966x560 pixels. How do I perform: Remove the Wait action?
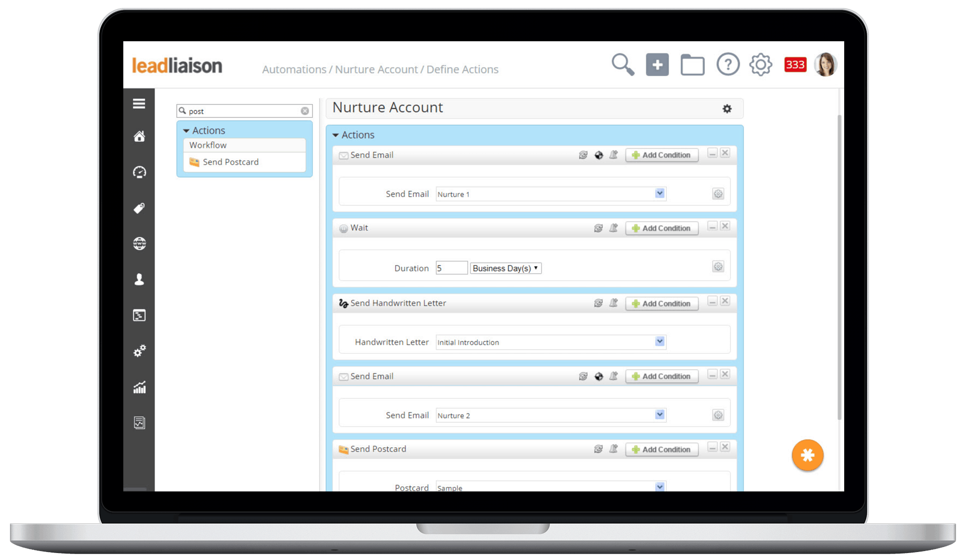point(725,227)
